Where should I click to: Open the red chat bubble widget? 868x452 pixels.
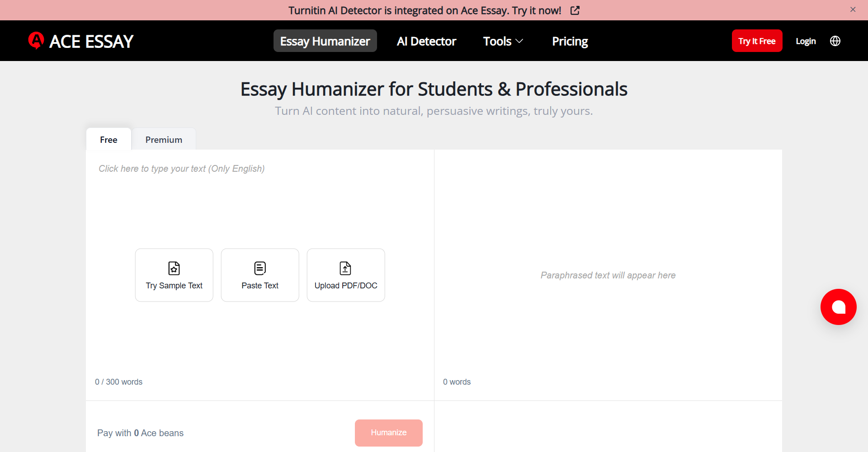(x=839, y=307)
